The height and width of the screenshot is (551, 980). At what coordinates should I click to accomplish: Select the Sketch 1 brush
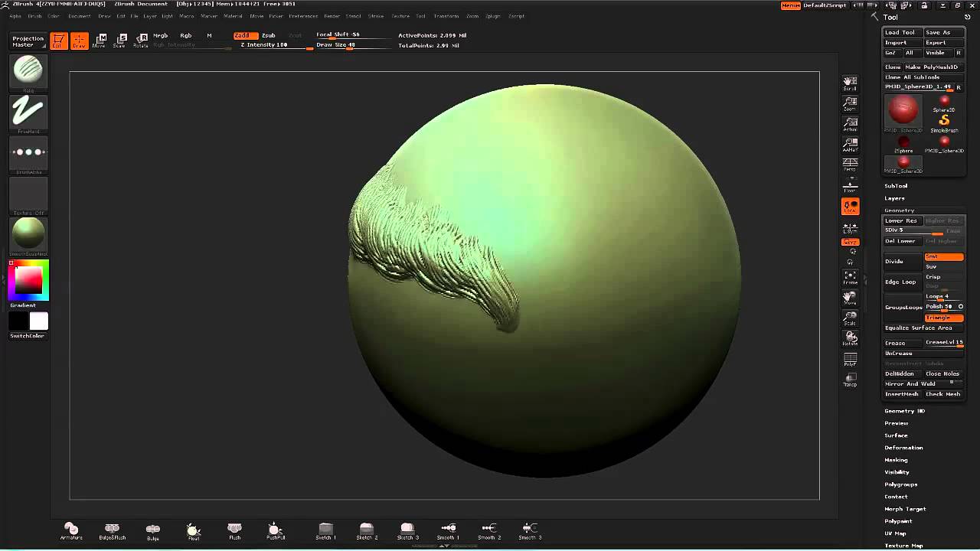coord(325,531)
